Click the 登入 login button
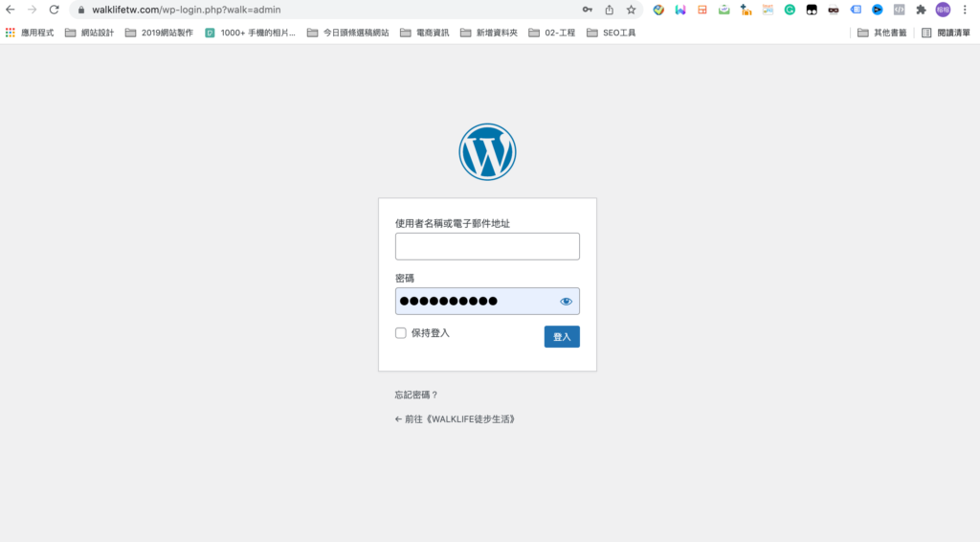 coord(562,336)
